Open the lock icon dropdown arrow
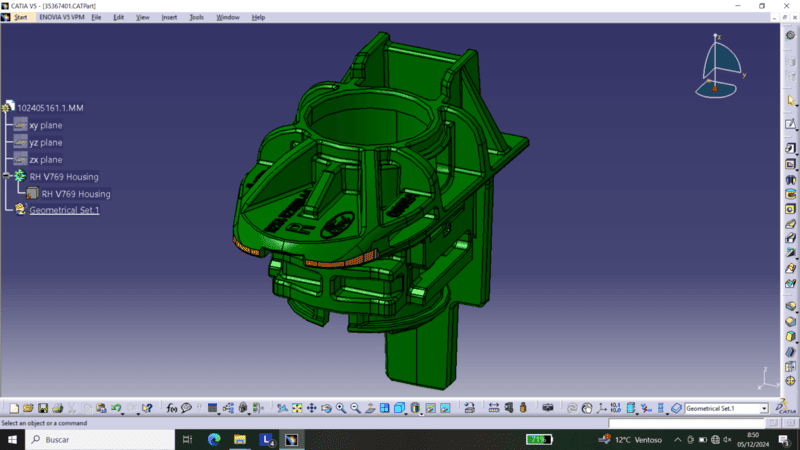Image resolution: width=800 pixels, height=450 pixels. (x=249, y=412)
